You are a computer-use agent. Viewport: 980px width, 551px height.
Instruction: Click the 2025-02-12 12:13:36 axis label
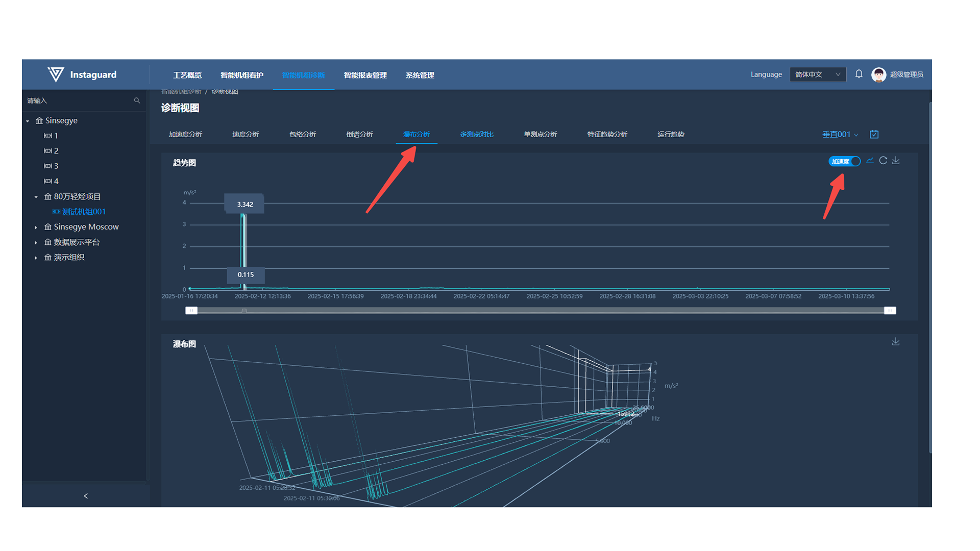click(262, 296)
